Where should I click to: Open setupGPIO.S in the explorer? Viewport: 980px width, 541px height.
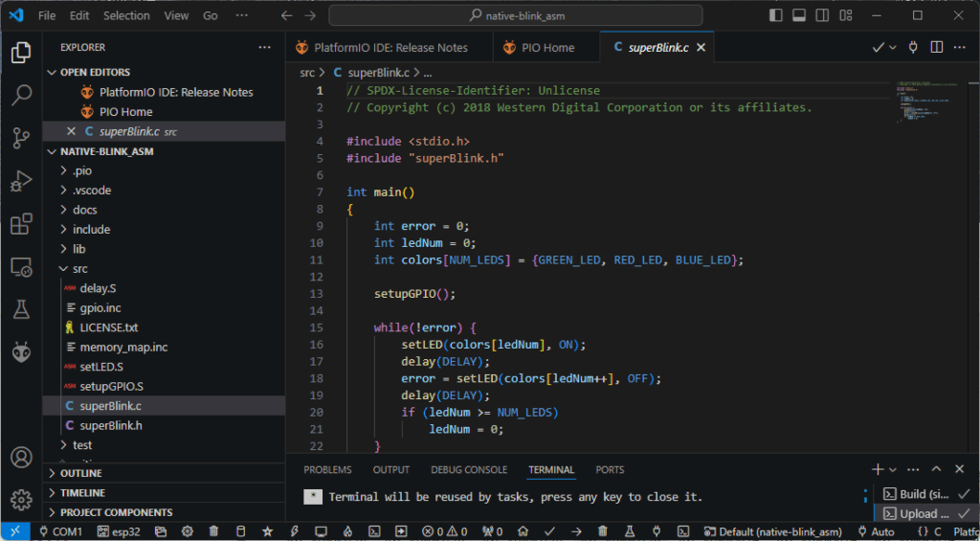click(111, 386)
